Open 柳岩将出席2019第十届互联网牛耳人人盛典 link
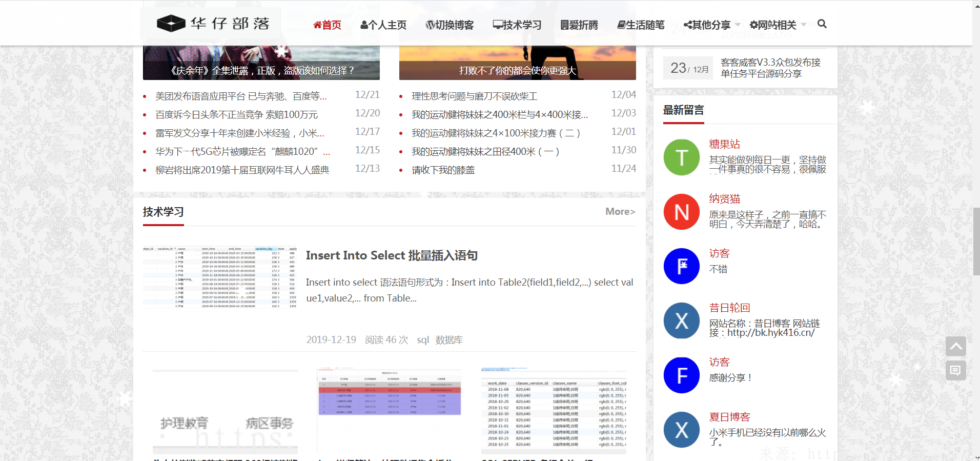The height and width of the screenshot is (461, 980). [242, 170]
